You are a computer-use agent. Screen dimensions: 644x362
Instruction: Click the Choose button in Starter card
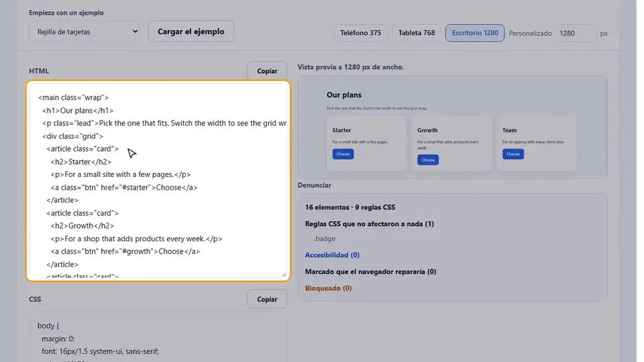[343, 154]
